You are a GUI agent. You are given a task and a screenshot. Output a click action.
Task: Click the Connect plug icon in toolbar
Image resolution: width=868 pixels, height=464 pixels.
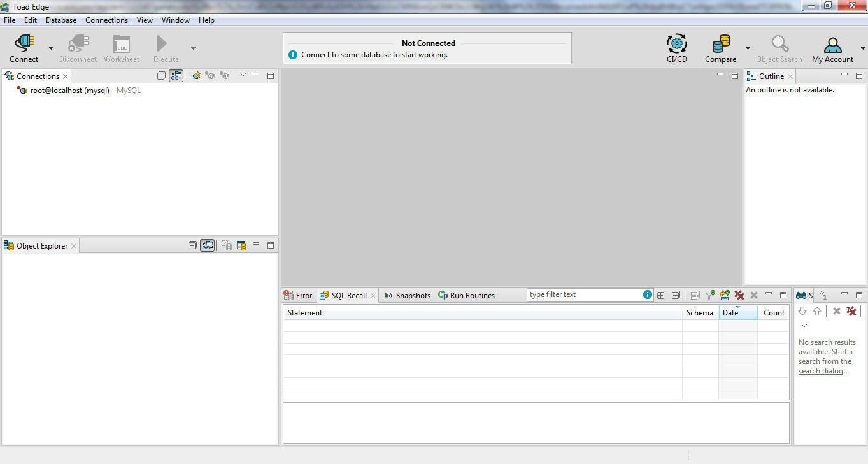coord(24,43)
